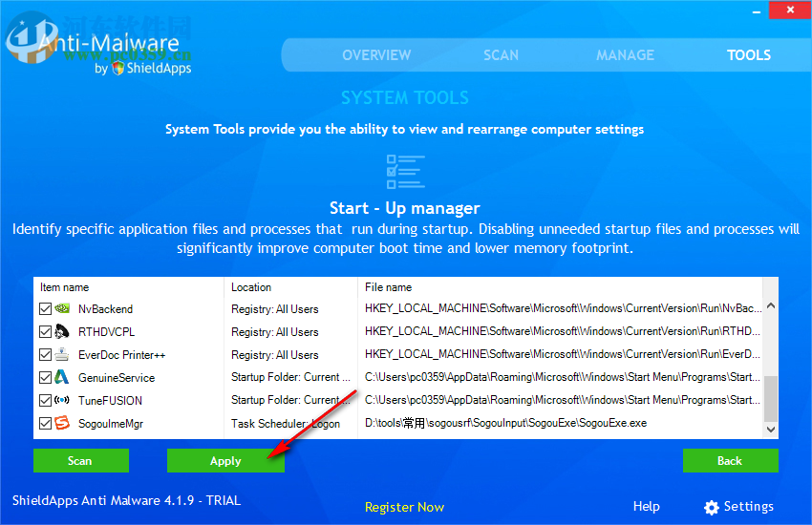Toggle the TuneFUSION checkbox
Image resolution: width=812 pixels, height=525 pixels.
(45, 400)
